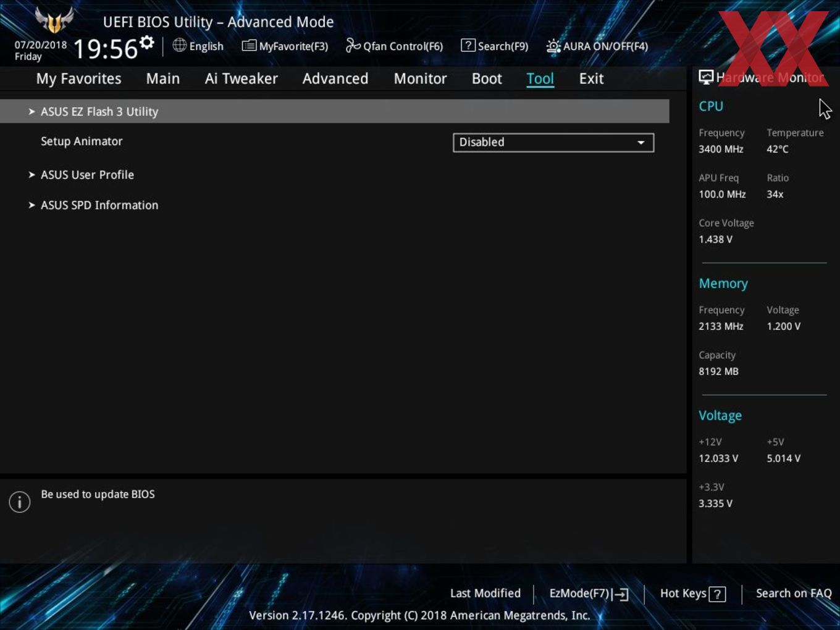Image resolution: width=840 pixels, height=630 pixels.
Task: Click the memory voltage 1.200 V
Action: click(x=784, y=326)
